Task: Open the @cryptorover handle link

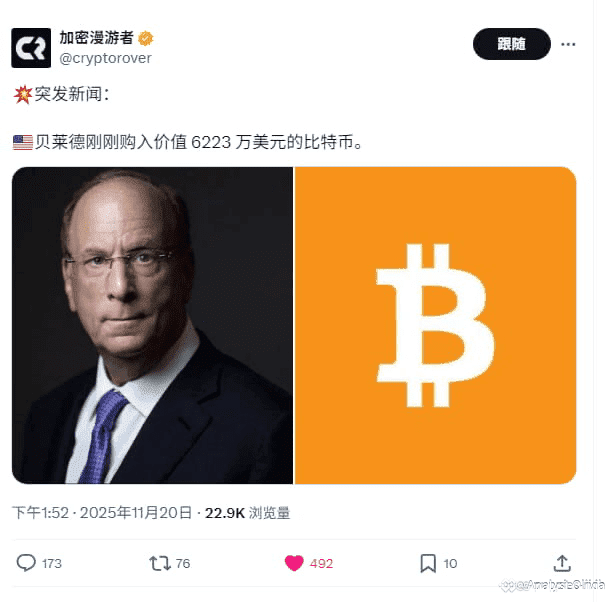Action: tap(106, 58)
